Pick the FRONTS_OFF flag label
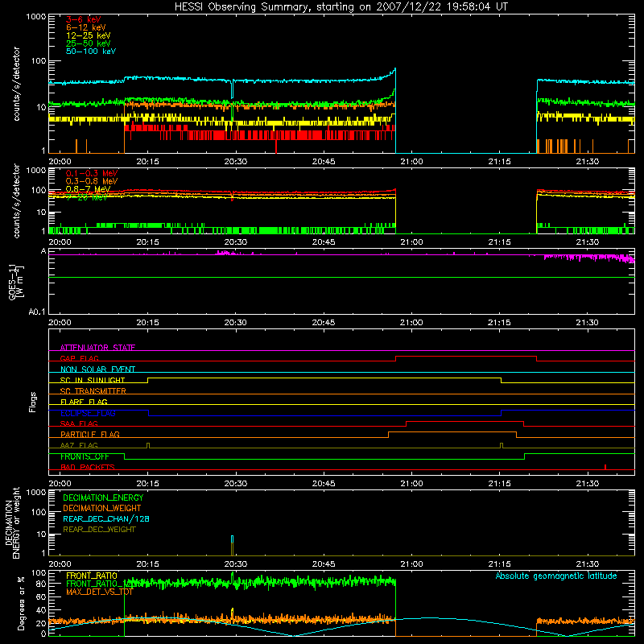The width and height of the screenshot is (644, 644). (x=85, y=456)
